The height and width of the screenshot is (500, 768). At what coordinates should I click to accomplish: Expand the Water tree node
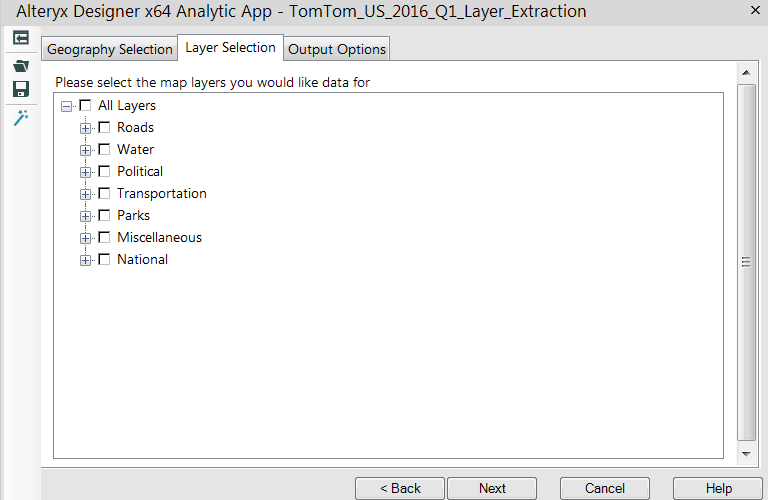click(85, 150)
